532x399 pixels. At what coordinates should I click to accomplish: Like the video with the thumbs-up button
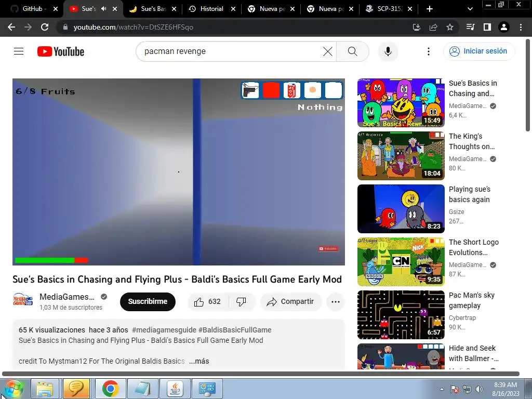coord(208,302)
